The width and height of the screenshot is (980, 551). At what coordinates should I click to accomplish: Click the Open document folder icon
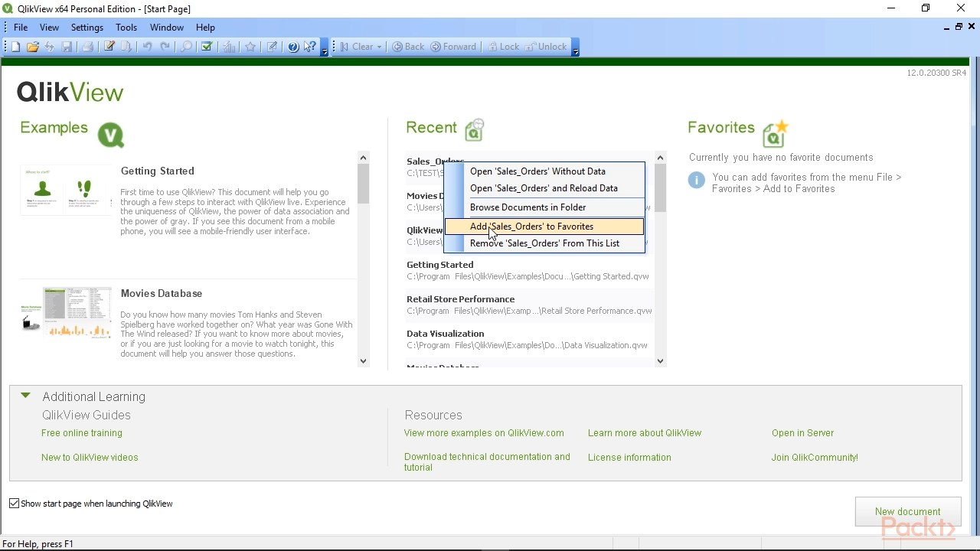click(32, 47)
